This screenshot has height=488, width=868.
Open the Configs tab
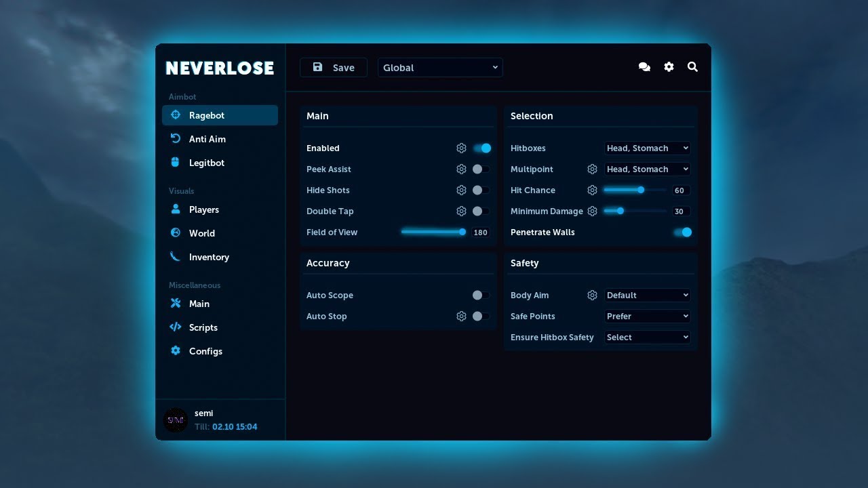[220, 351]
